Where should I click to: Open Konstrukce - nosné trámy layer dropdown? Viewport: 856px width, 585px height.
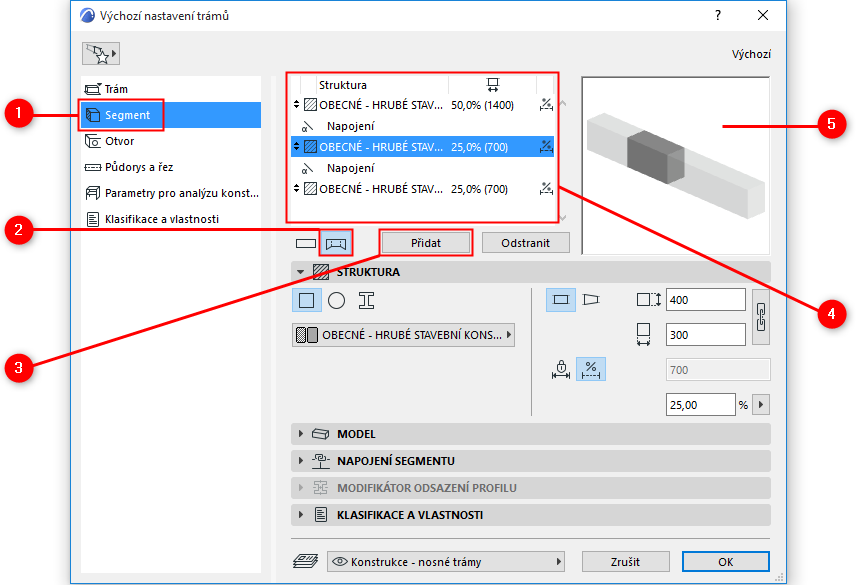click(x=445, y=562)
